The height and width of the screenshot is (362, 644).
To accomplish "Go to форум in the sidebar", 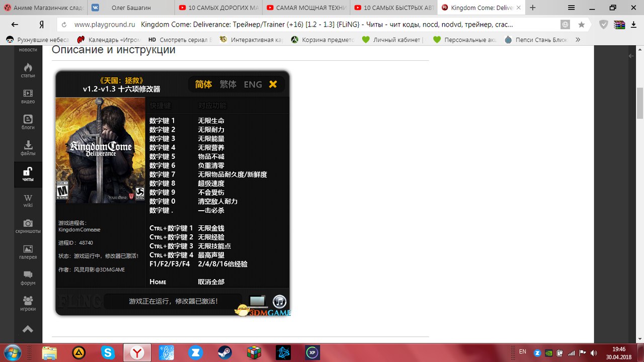I will 28,278.
